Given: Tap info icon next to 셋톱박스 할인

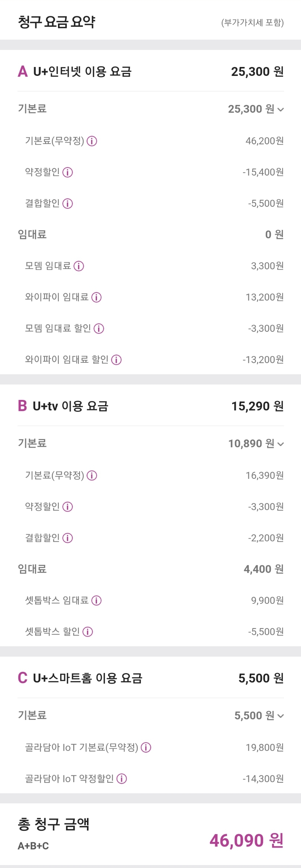Looking at the screenshot, I should click(88, 632).
